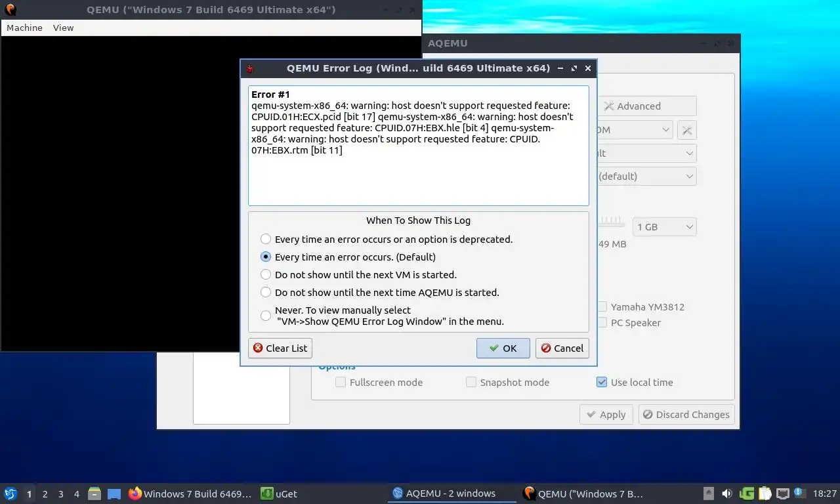This screenshot has height=504, width=840.
Task: Click the QEMU bird icon in taskbar
Action: (x=529, y=493)
